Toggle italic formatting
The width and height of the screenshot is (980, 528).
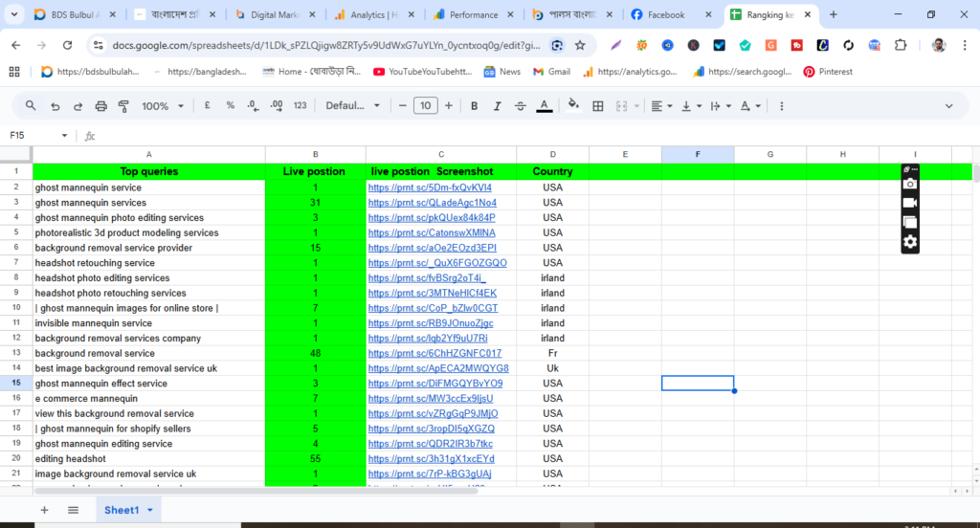pyautogui.click(x=497, y=106)
